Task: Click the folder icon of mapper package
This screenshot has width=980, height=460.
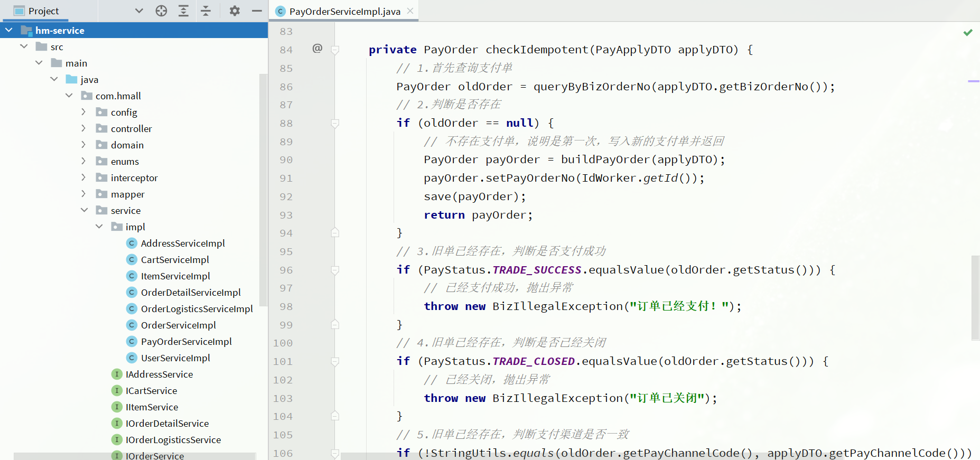Action: tap(102, 194)
